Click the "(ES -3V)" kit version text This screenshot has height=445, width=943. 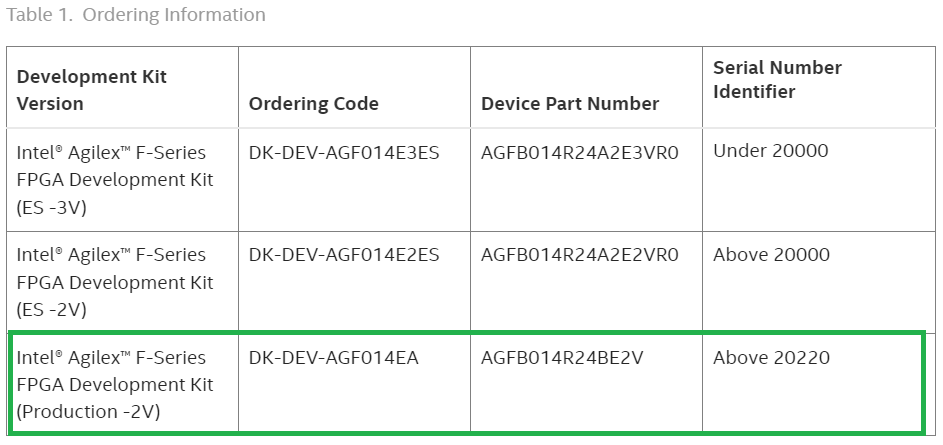tap(50, 207)
